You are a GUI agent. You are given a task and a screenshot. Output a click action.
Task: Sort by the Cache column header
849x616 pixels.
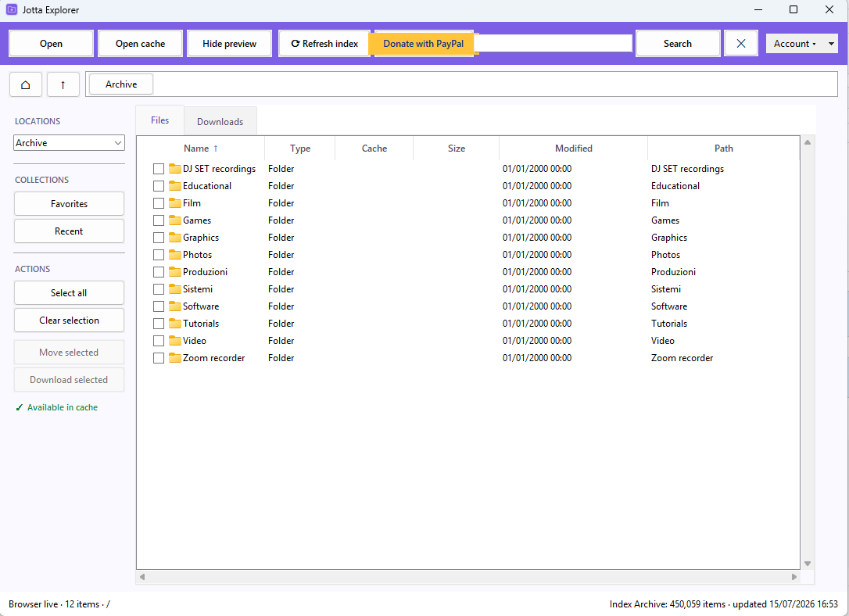click(x=374, y=149)
